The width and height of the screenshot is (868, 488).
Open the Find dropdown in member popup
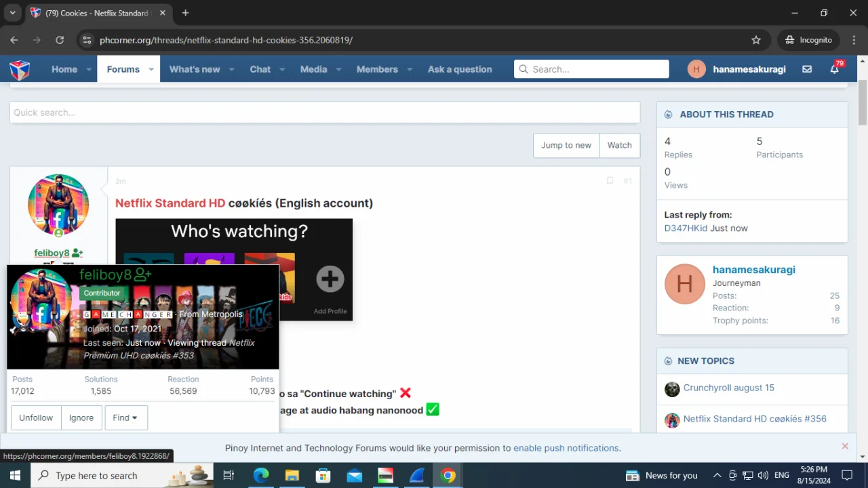tap(125, 418)
